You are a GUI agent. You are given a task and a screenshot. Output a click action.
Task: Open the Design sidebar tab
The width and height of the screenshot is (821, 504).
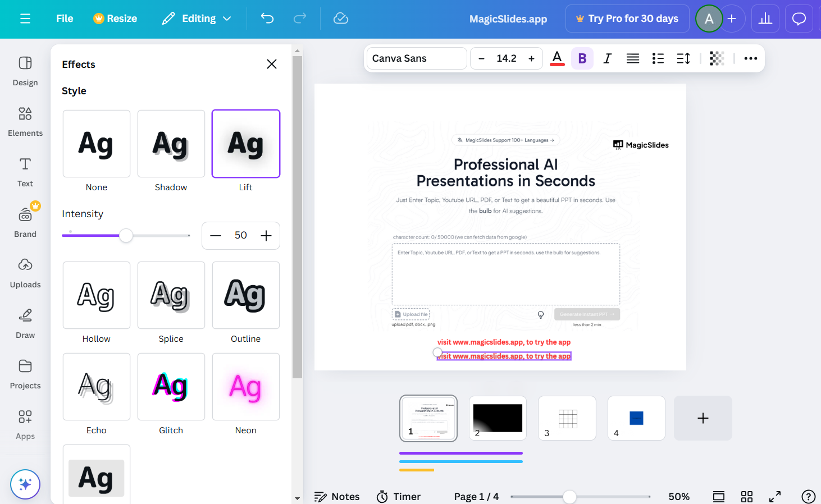click(x=25, y=71)
